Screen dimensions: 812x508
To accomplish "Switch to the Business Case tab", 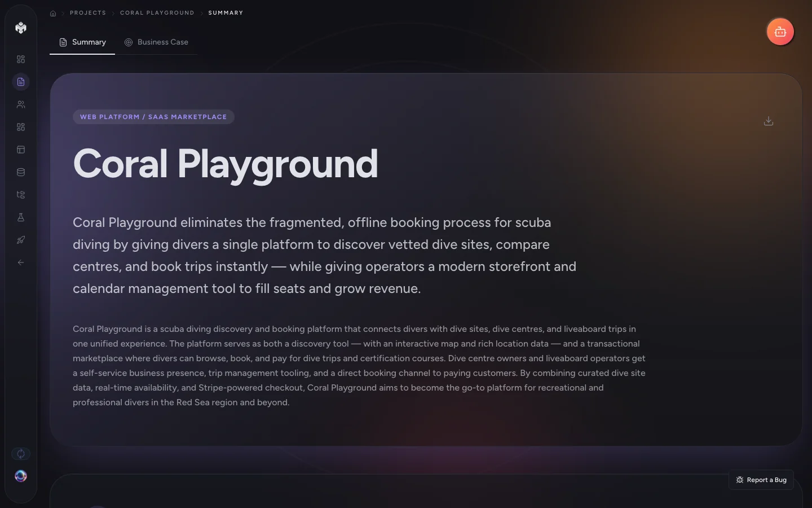I will tap(156, 42).
